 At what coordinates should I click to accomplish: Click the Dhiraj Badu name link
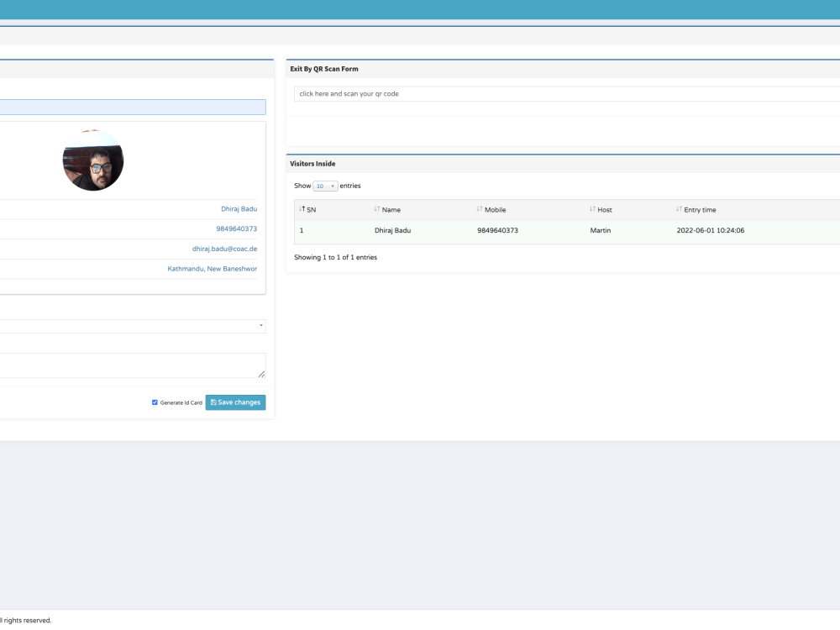[239, 209]
